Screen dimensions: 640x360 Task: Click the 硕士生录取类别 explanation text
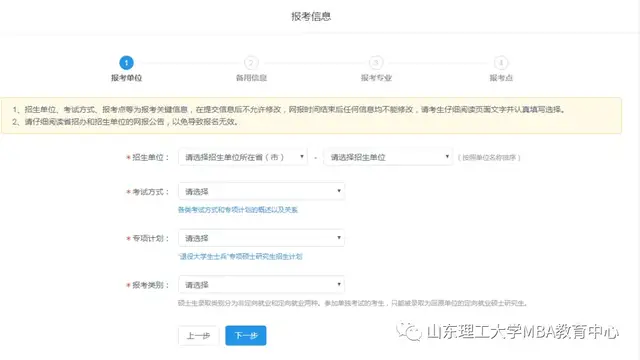[353, 303]
